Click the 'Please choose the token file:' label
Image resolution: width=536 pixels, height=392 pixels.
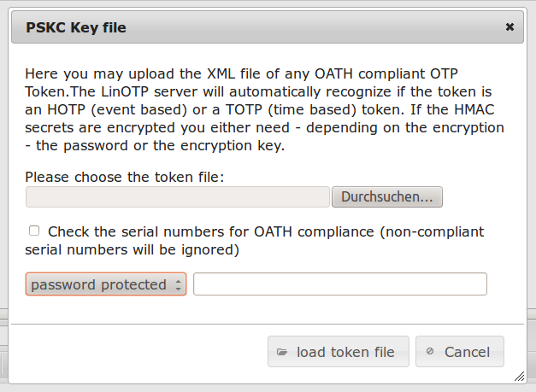click(x=126, y=178)
